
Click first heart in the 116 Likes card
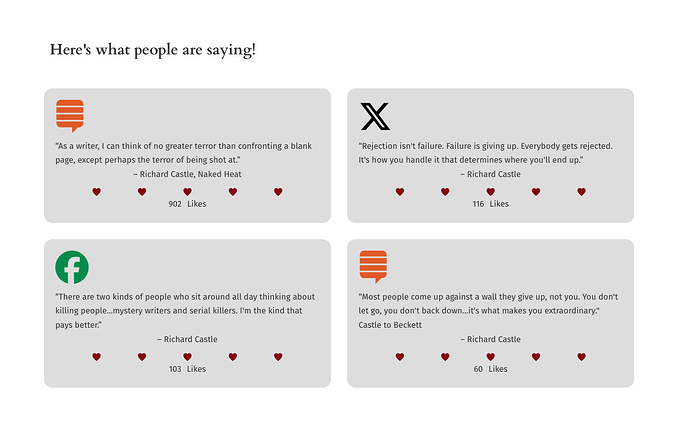(400, 192)
